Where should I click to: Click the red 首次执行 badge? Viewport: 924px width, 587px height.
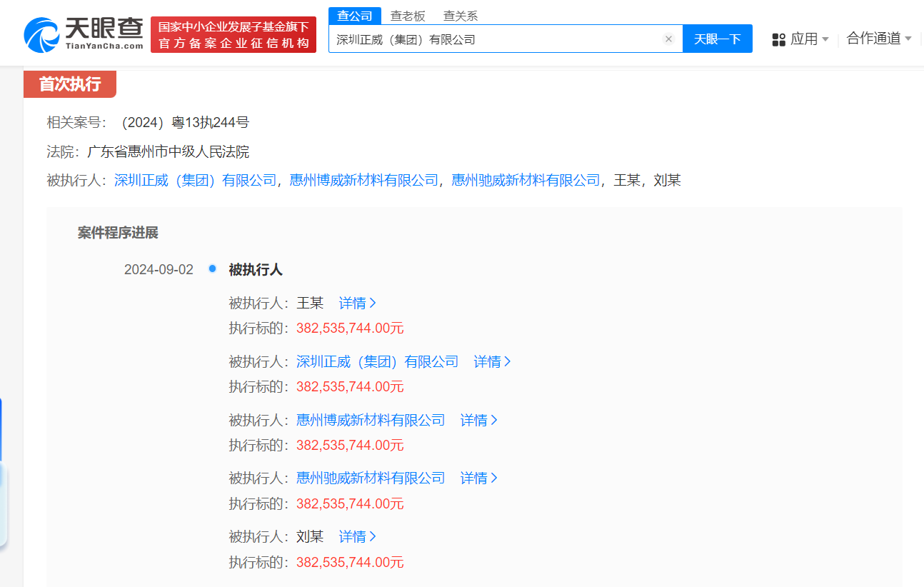[69, 84]
